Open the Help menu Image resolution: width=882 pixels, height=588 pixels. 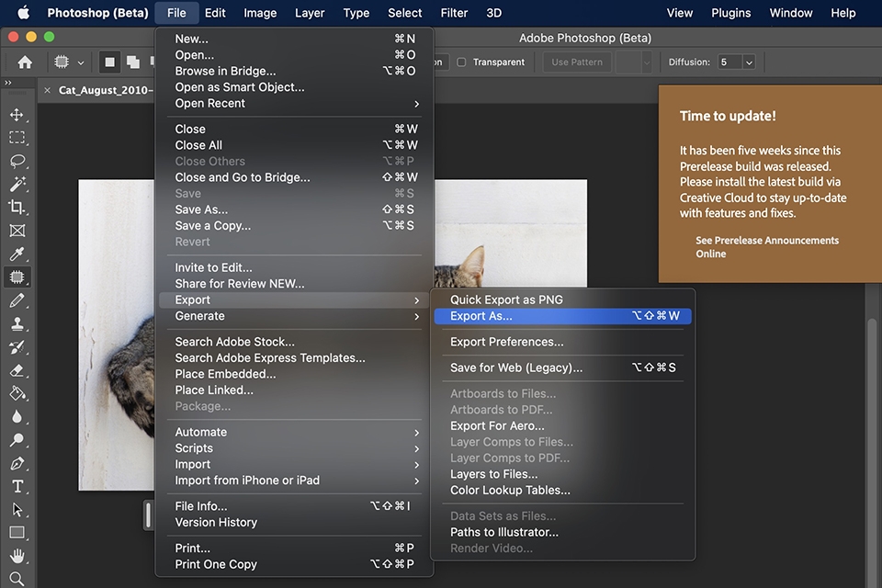click(843, 12)
